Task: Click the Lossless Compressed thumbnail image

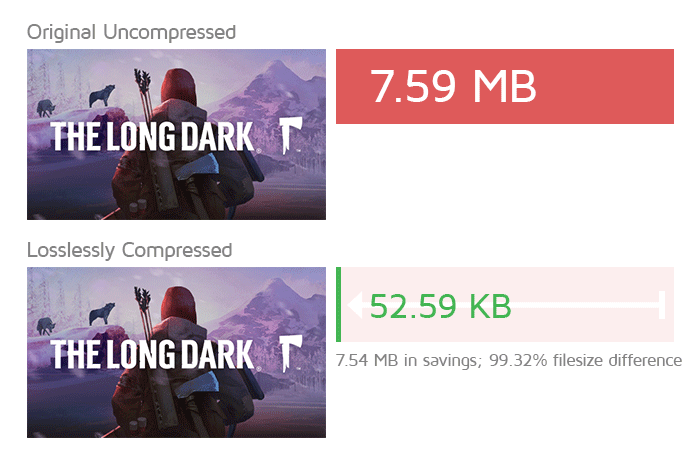Action: (176, 352)
